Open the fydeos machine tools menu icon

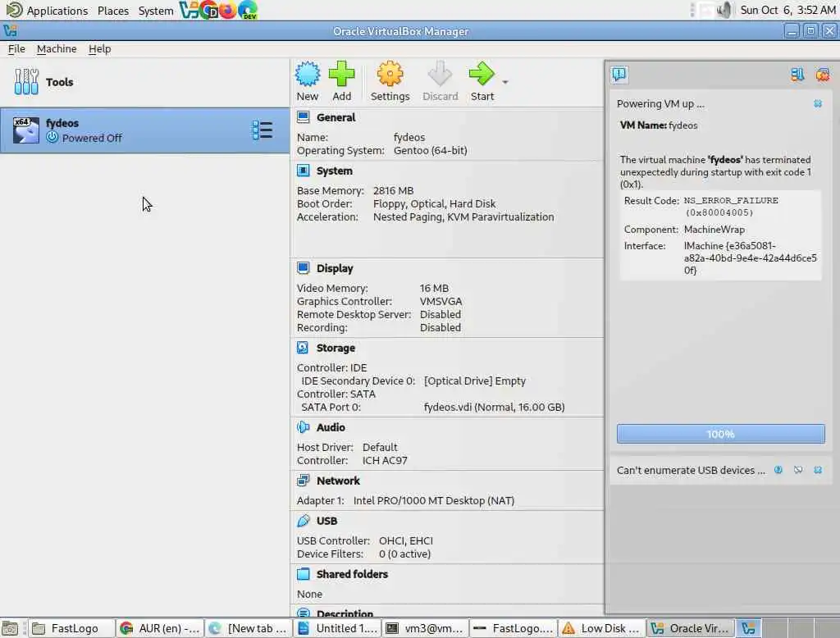262,130
